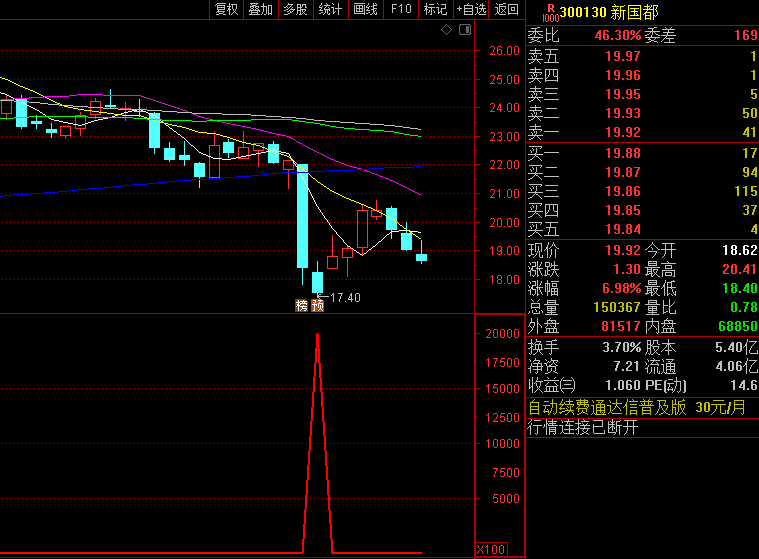This screenshot has height=559, width=759.
Task: Open F10 company information
Action: tap(401, 9)
